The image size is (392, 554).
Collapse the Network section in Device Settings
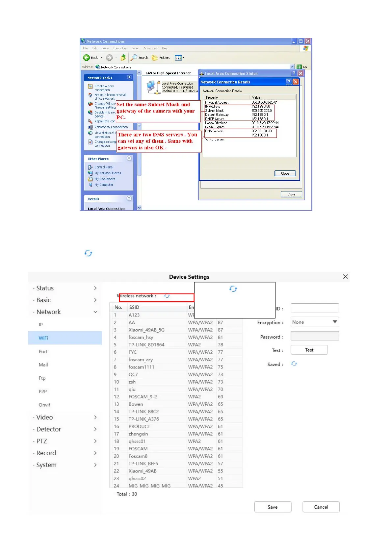coord(65,312)
